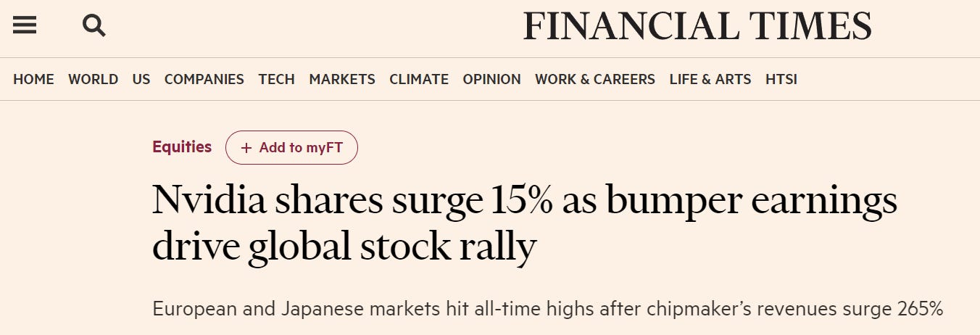Screen dimensions: 980x335
Task: Click the headline's second line "drive global stock rally"
Action: tap(344, 247)
